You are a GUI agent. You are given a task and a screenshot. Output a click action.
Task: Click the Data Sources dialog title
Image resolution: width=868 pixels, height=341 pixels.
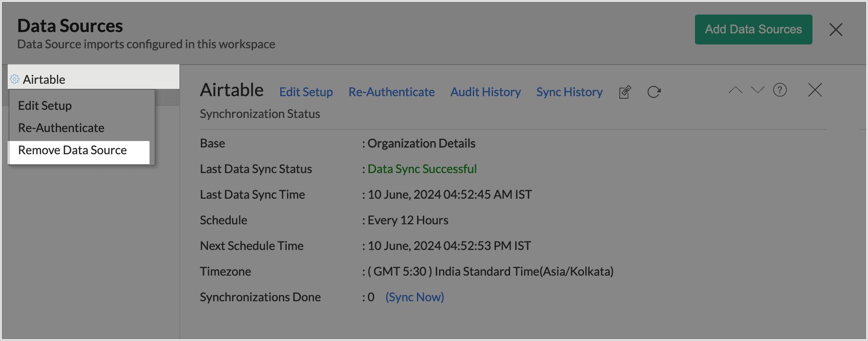coord(70,26)
